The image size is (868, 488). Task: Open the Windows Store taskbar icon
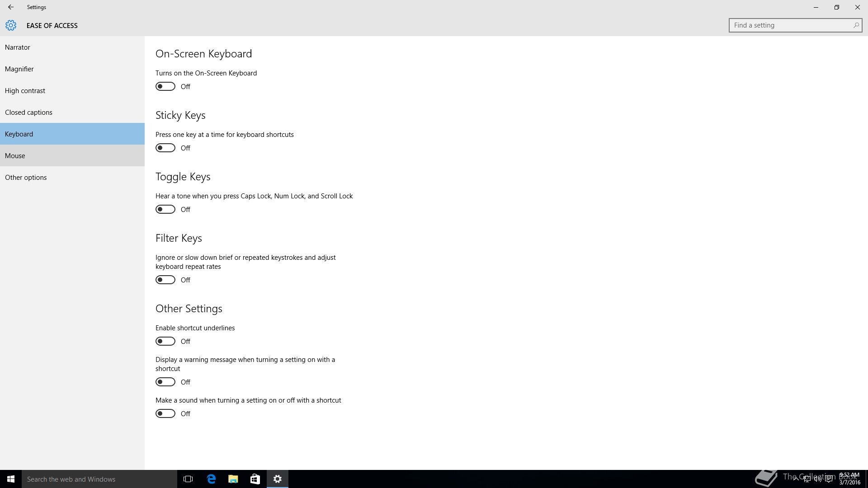255,479
